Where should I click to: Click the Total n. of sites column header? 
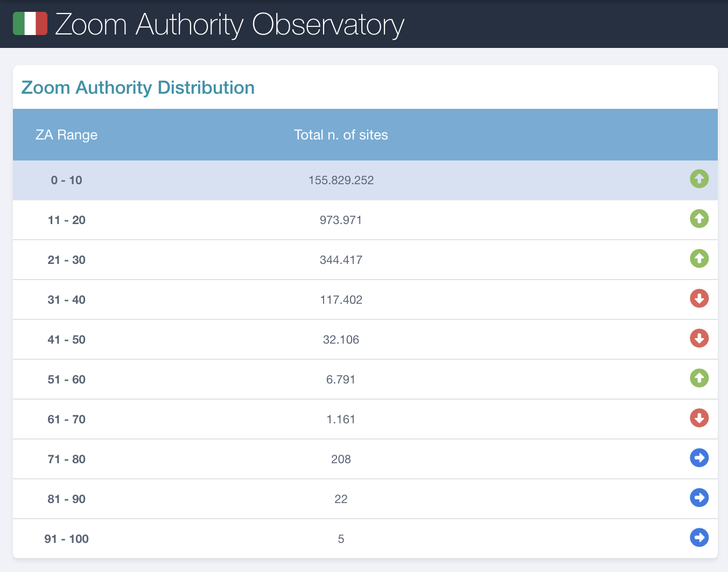[341, 135]
